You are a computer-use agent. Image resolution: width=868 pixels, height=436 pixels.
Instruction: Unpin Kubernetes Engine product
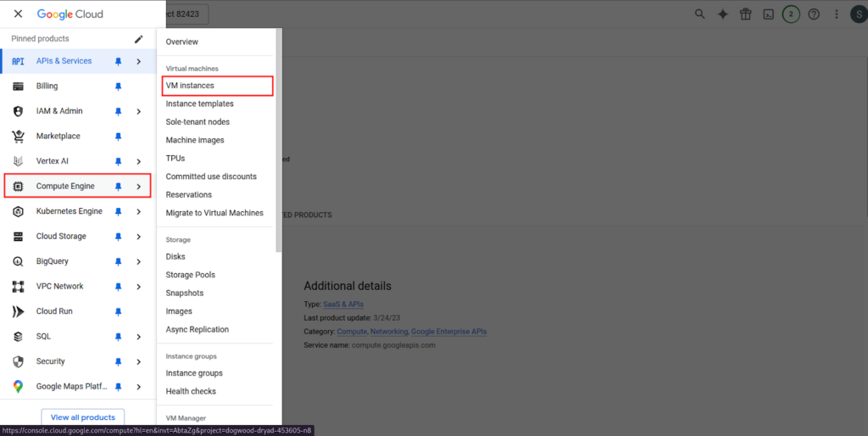[118, 211]
